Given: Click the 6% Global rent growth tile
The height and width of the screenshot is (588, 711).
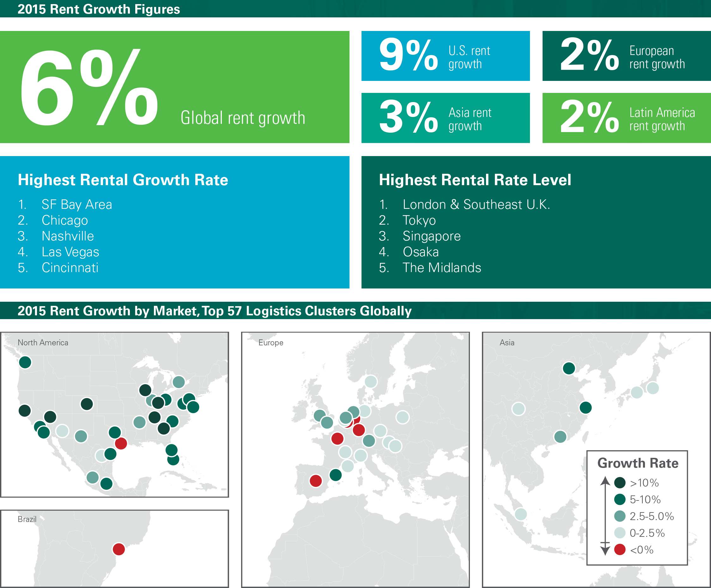Looking at the screenshot, I should [174, 87].
